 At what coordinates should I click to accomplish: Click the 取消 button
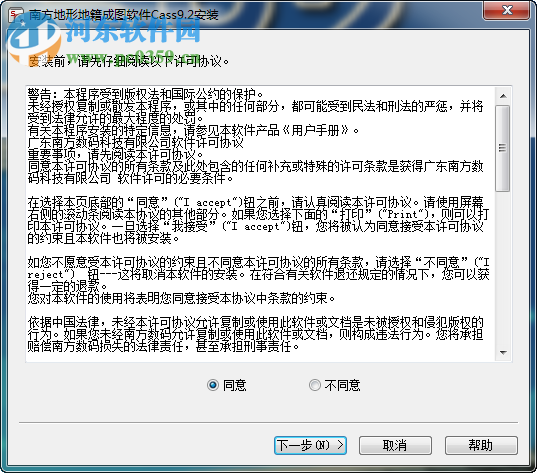[395, 445]
